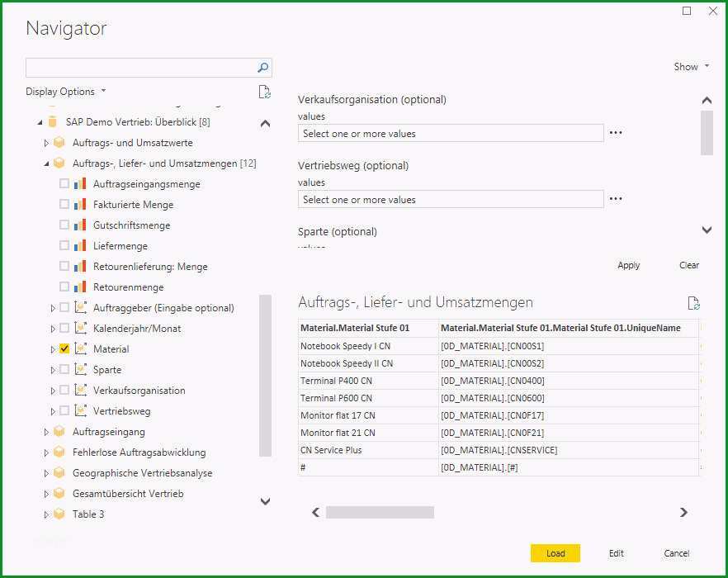Click the Liefermenge measure icon
This screenshot has width=728, height=578.
tap(80, 245)
